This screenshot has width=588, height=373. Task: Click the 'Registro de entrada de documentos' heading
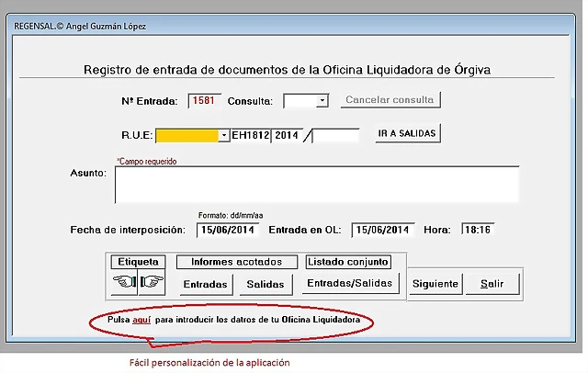pos(287,70)
